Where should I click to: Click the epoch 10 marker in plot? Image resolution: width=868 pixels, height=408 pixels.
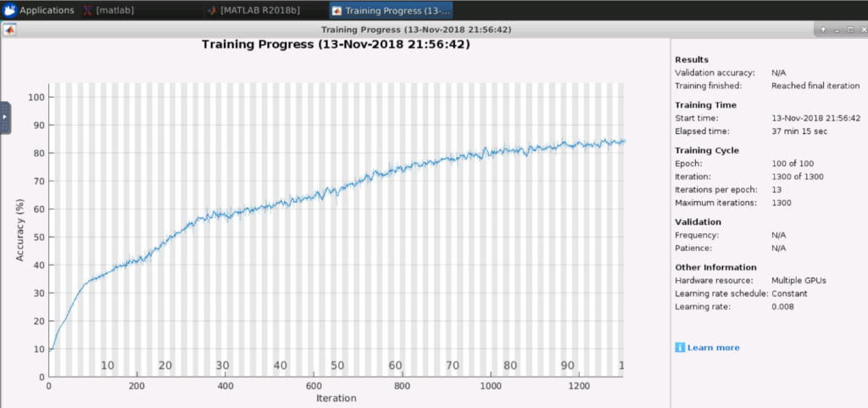click(108, 366)
